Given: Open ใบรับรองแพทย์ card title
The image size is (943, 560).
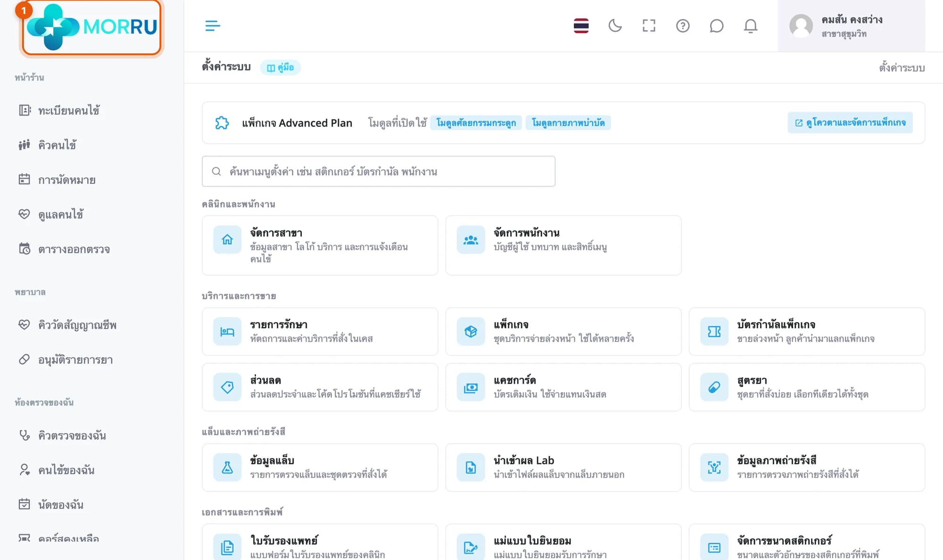Looking at the screenshot, I should click(x=284, y=540).
